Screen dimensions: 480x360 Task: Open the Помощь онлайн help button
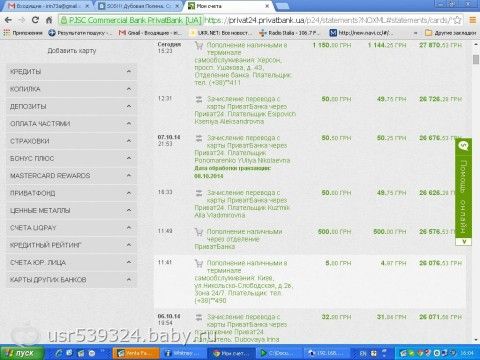[x=463, y=188]
